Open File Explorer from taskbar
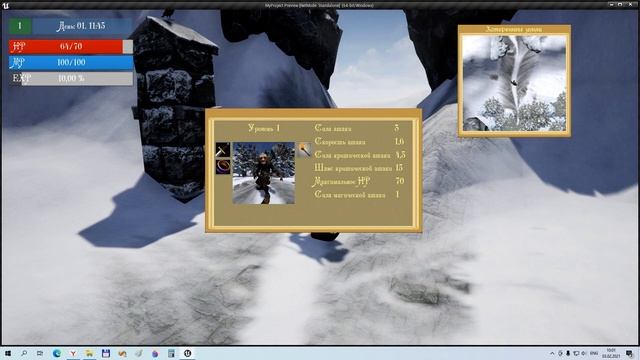The width and height of the screenshot is (640, 360). coord(89,353)
